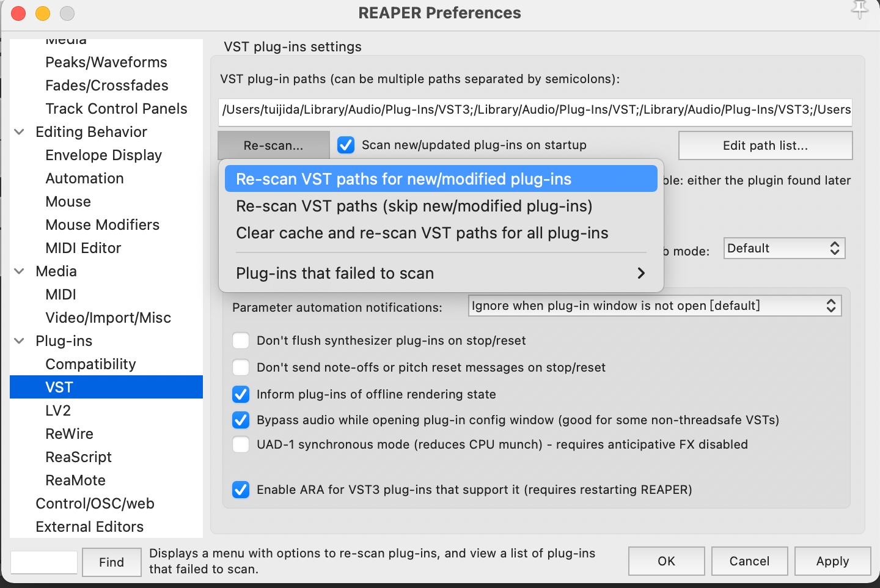Click the Find button
This screenshot has width=880, height=588.
111,562
